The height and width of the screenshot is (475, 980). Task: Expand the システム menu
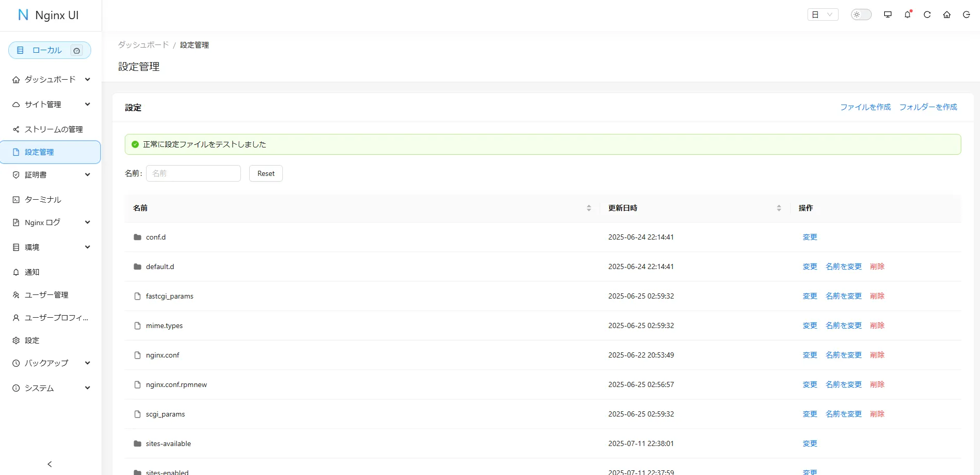point(51,388)
